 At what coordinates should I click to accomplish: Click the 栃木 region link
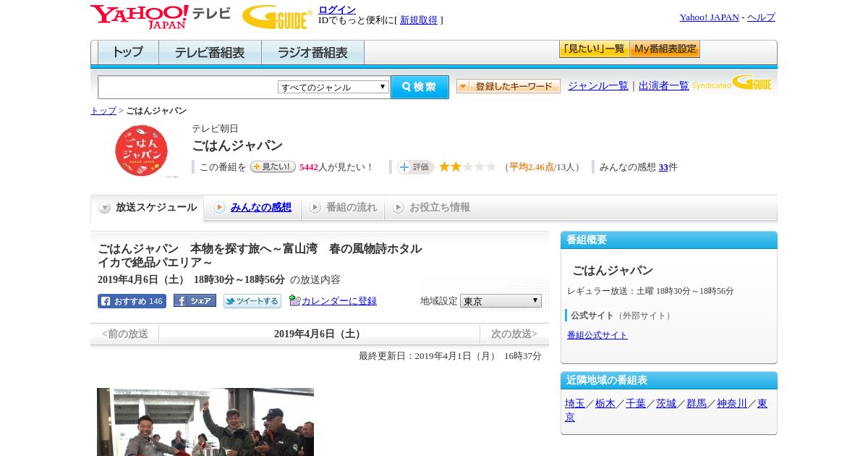coord(605,404)
